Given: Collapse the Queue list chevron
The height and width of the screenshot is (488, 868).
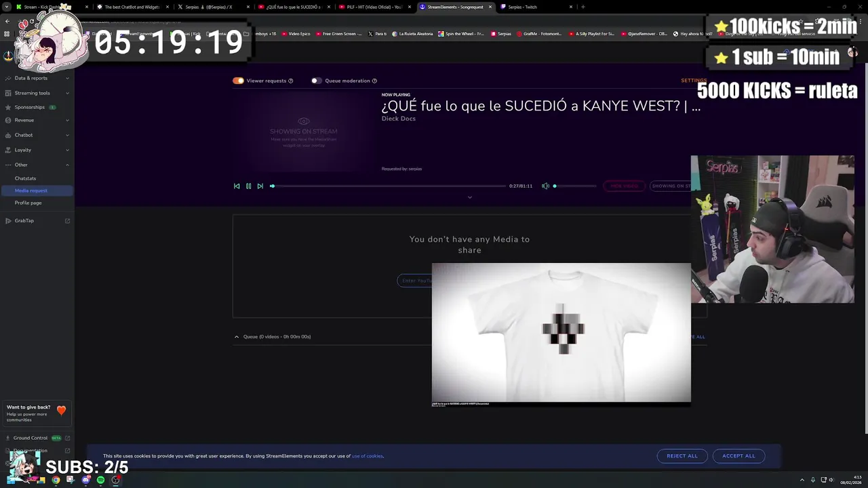Looking at the screenshot, I should [x=237, y=336].
